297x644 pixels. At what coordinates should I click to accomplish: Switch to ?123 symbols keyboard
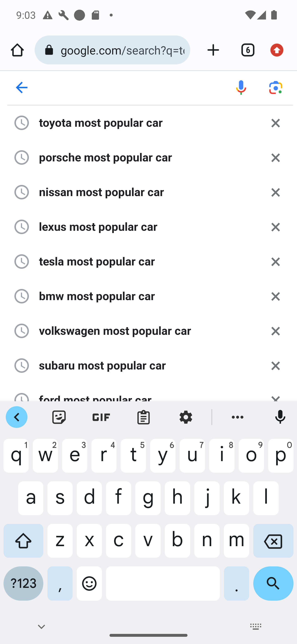[23, 583]
